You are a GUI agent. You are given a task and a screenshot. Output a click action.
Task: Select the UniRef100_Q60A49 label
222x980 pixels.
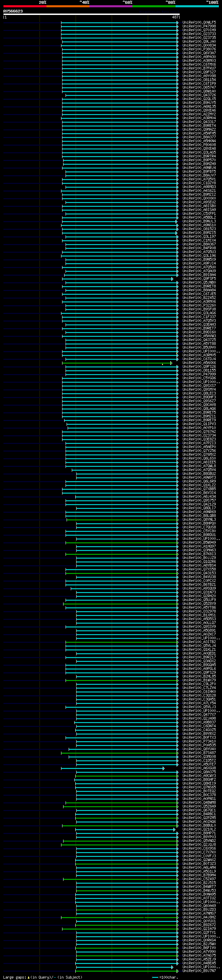coord(199,906)
